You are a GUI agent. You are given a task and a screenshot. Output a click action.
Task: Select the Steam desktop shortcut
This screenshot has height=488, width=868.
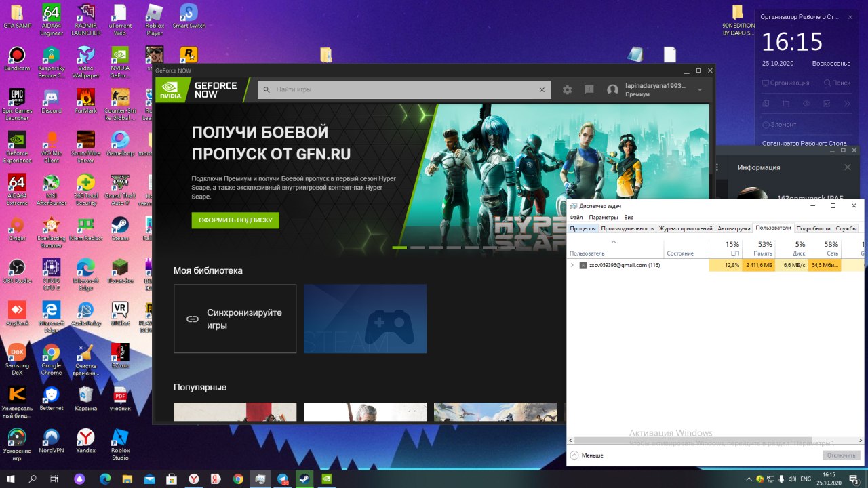point(120,228)
